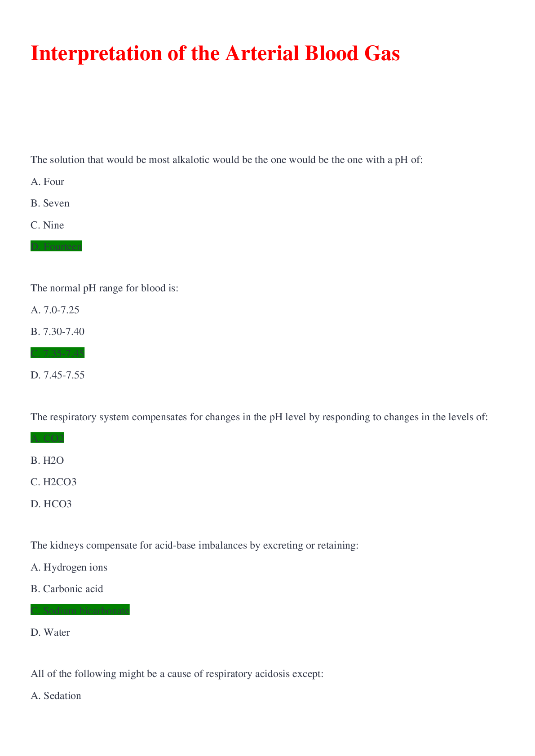Choose answer option C. H2CO3
Image resolution: width=535 pixels, height=756 pixels.
[53, 482]
